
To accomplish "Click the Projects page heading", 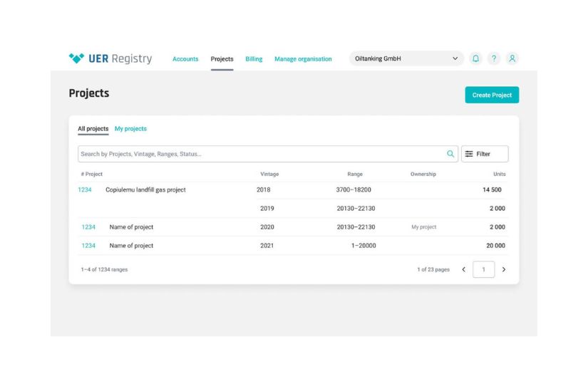I will tap(89, 93).
